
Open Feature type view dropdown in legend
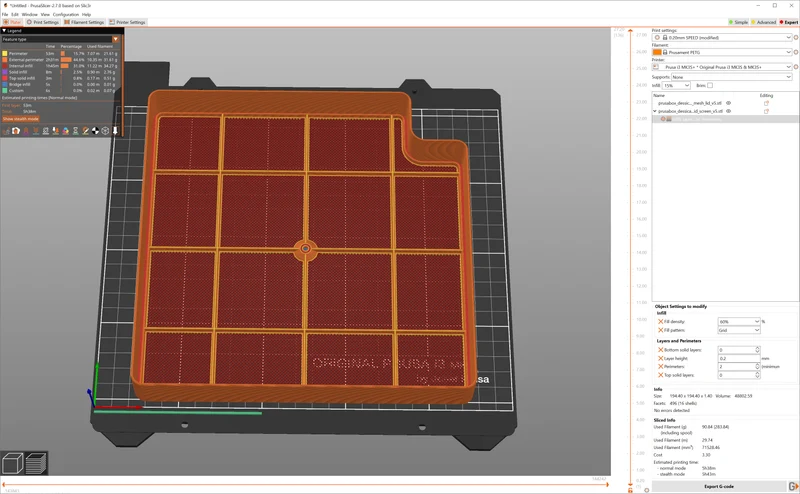click(x=60, y=39)
